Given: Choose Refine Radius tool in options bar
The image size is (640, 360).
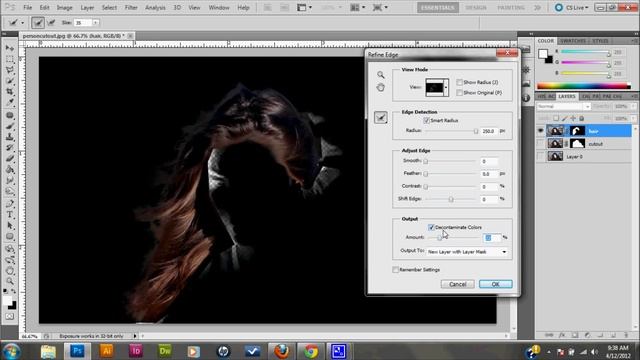Looking at the screenshot, I should click(x=38, y=23).
